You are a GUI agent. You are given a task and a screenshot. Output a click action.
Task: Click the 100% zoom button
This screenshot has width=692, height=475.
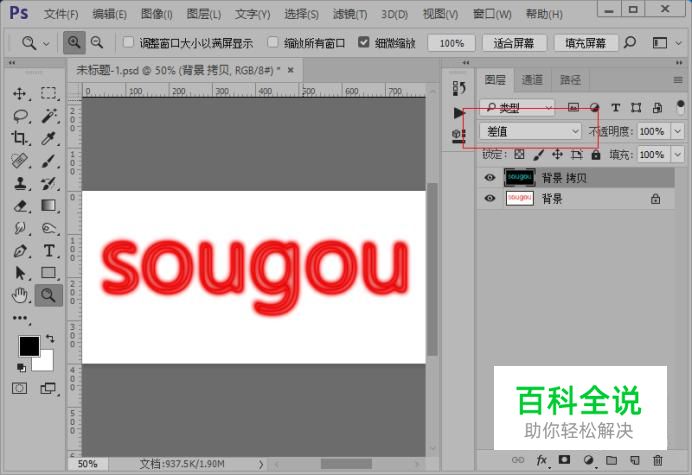451,43
